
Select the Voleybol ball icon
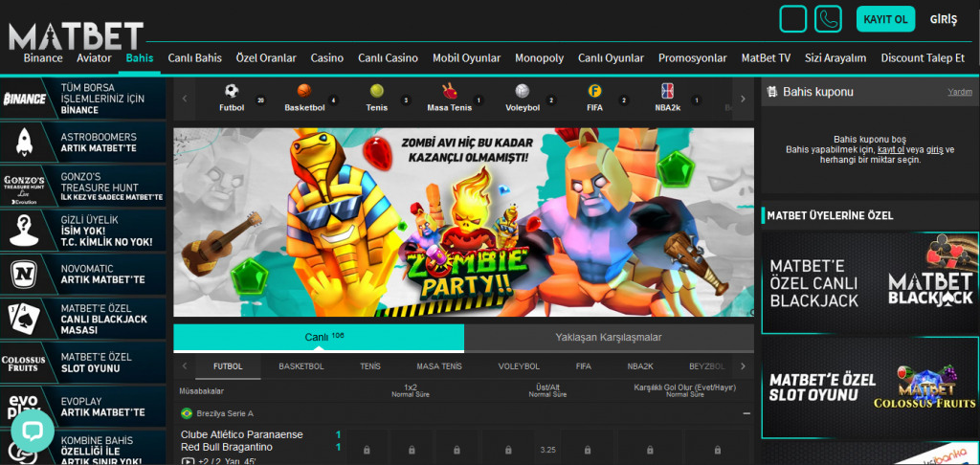pyautogui.click(x=523, y=91)
